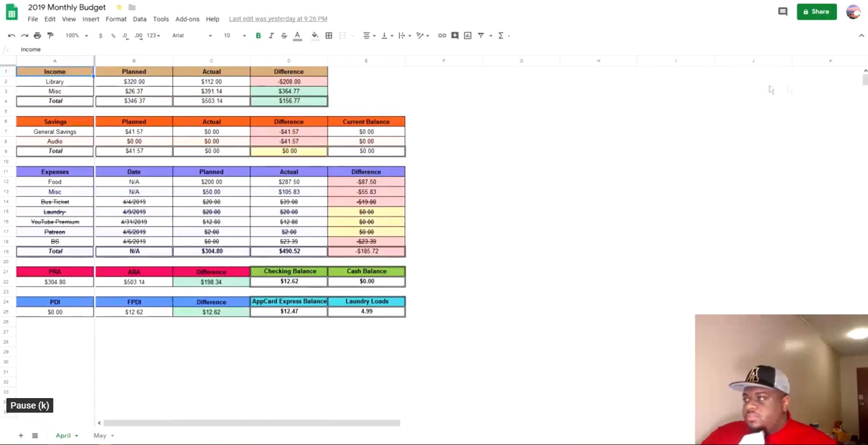868x445 pixels.
Task: Click the Insert chart icon
Action: click(468, 36)
